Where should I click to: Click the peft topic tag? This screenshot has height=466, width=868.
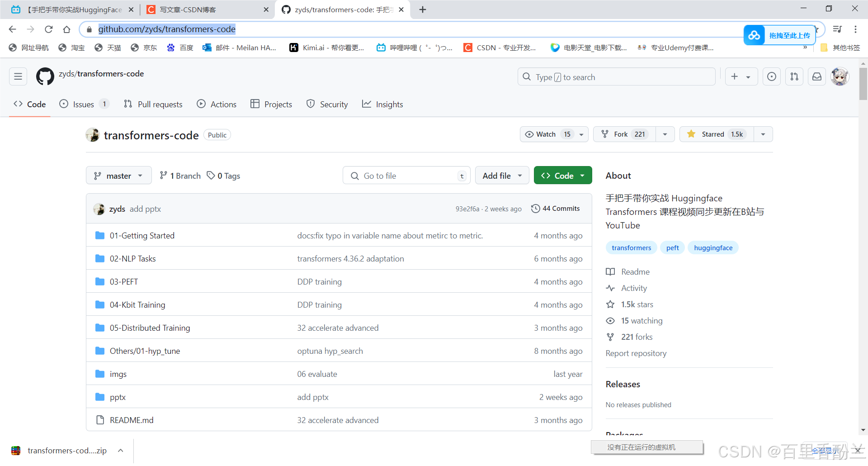[x=672, y=248]
